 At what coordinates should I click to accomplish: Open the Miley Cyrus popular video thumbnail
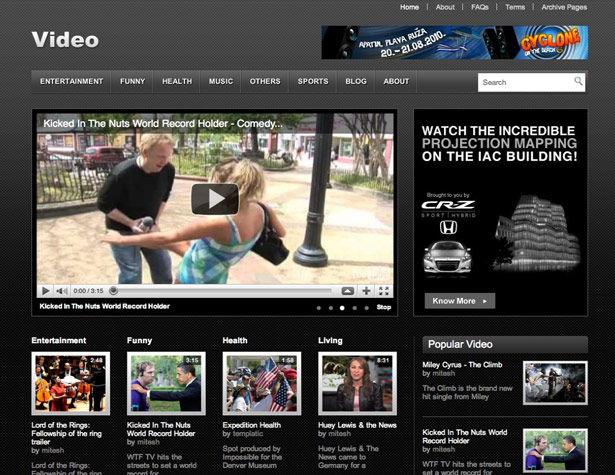point(555,383)
